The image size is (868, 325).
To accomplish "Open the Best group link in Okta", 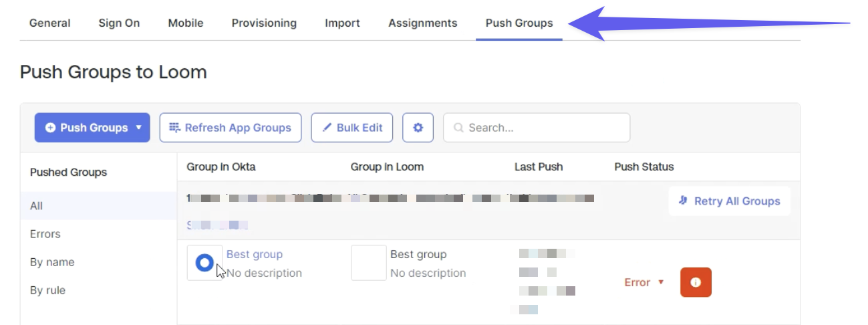I will 255,254.
